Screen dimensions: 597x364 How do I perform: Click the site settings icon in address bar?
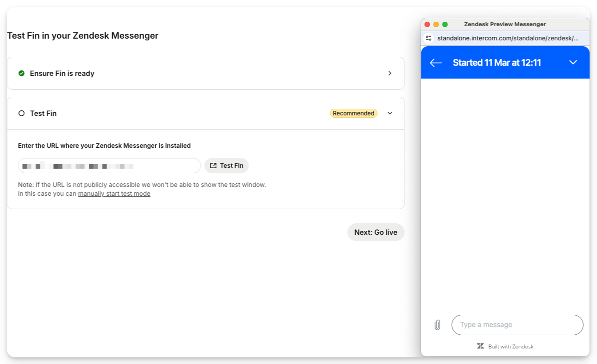[x=428, y=38]
